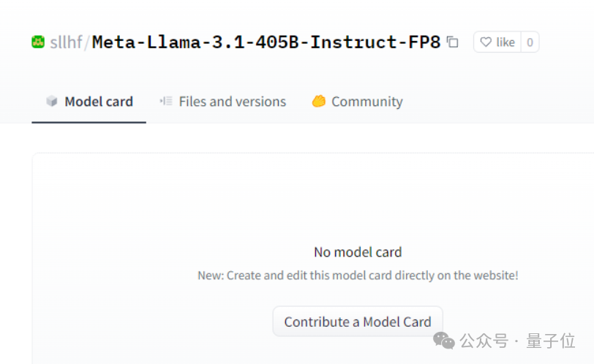Click the No model card heading
The image size is (594, 364).
(x=358, y=252)
